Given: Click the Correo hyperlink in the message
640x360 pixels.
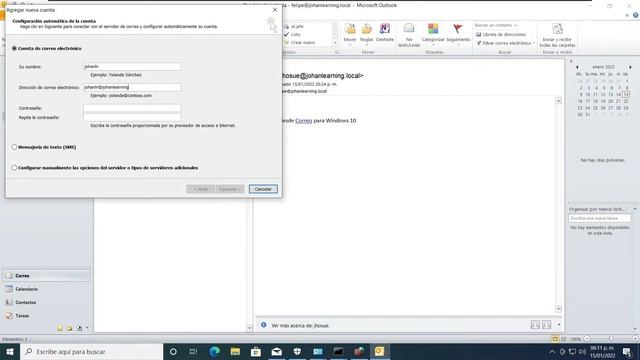Looking at the screenshot, I should point(303,121).
